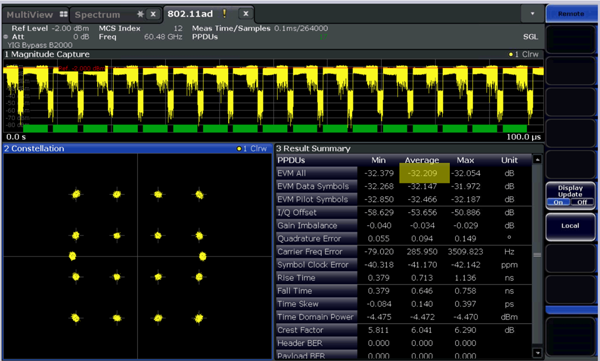The width and height of the screenshot is (600, 361).
Task: Select the EVM All result row
Action: point(403,173)
